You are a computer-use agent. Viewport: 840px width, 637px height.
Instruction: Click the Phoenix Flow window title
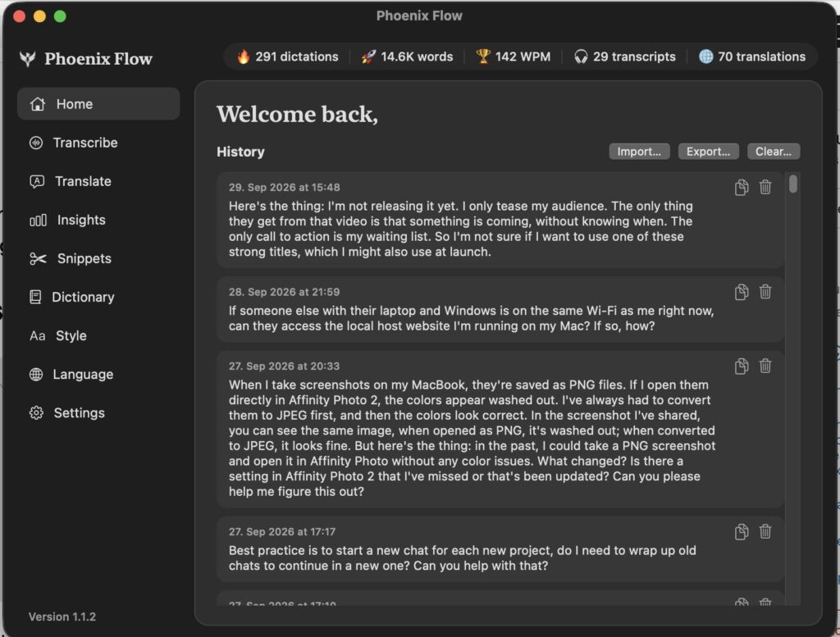point(419,16)
